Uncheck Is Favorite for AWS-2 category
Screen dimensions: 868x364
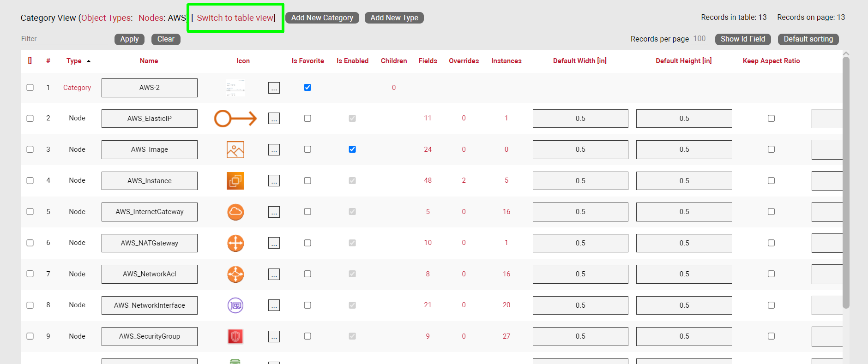point(307,88)
